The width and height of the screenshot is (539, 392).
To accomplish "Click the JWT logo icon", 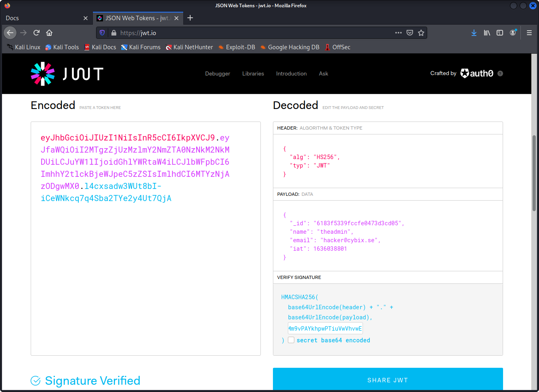I will [43, 74].
